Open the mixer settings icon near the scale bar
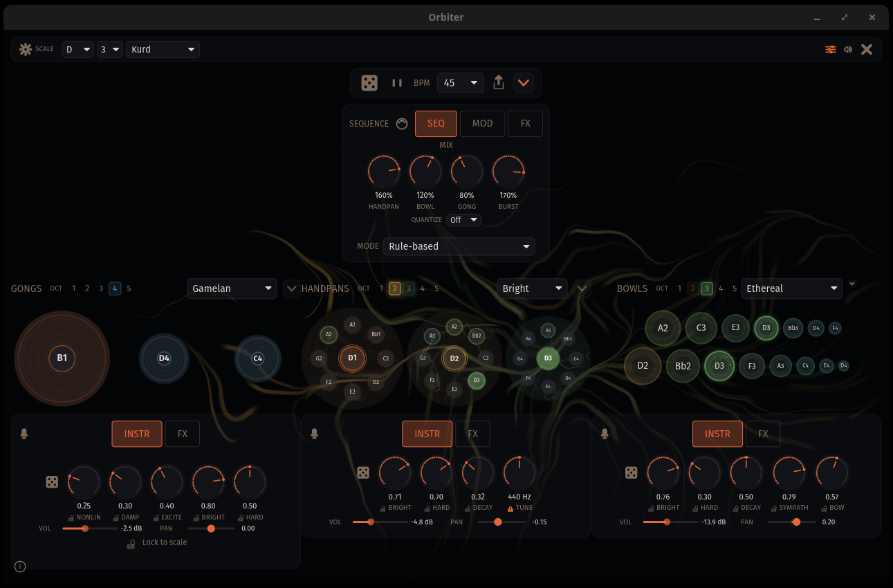893x588 pixels. (x=830, y=49)
